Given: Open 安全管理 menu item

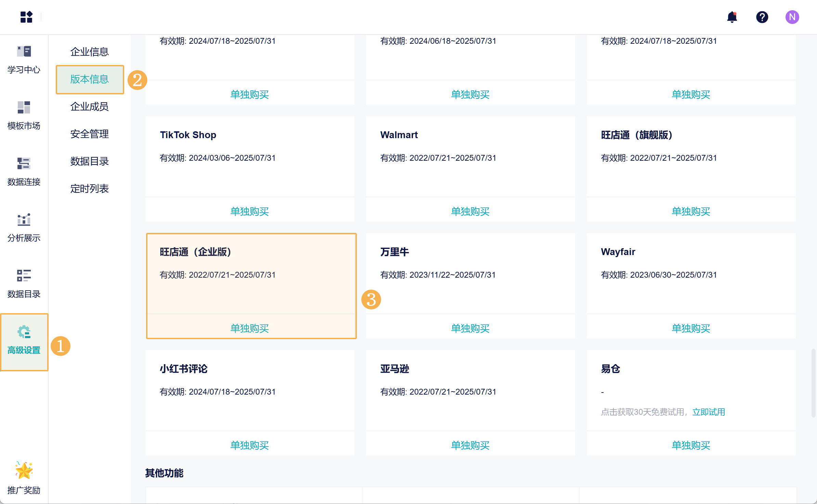Looking at the screenshot, I should tap(89, 134).
